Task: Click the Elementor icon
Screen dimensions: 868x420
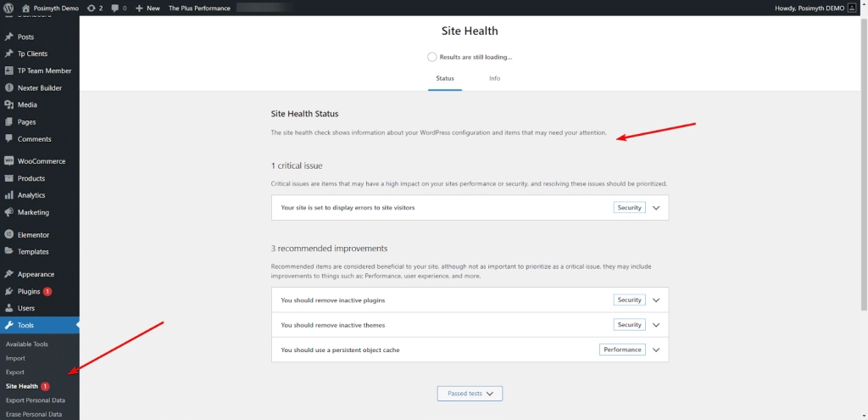Action: click(x=8, y=235)
